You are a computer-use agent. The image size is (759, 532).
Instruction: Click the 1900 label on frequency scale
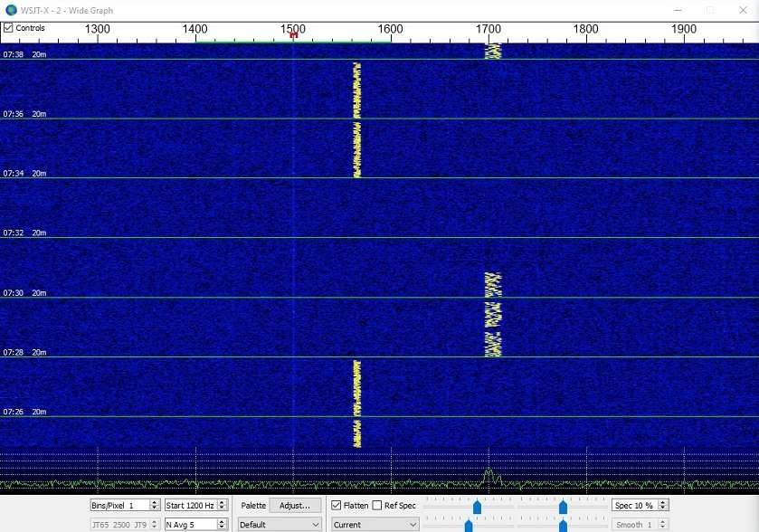click(684, 29)
